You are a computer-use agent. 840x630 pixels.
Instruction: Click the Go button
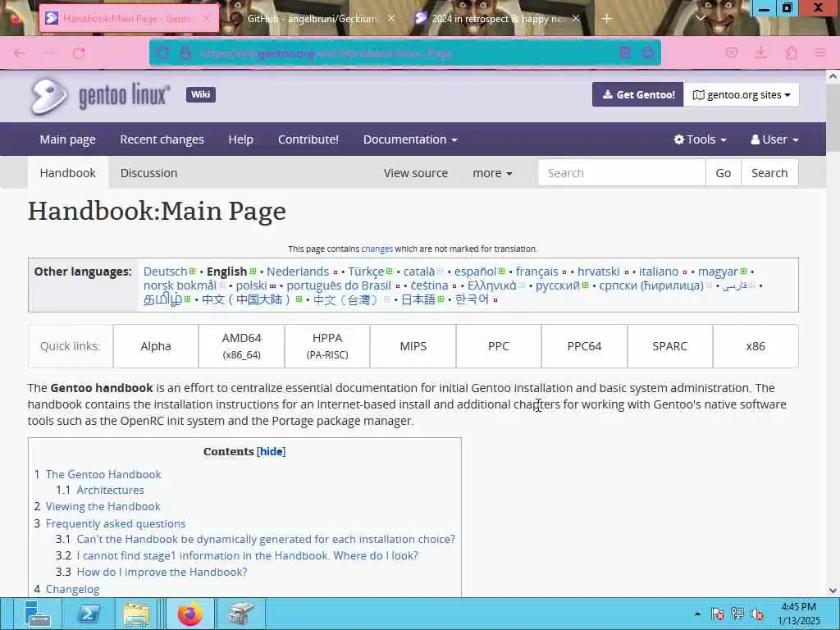pos(723,173)
